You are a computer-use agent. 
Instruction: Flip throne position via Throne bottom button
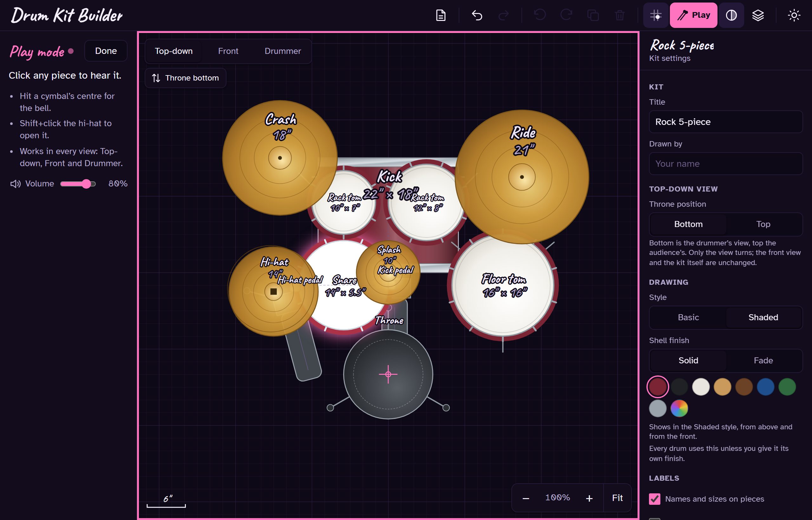pyautogui.click(x=186, y=78)
